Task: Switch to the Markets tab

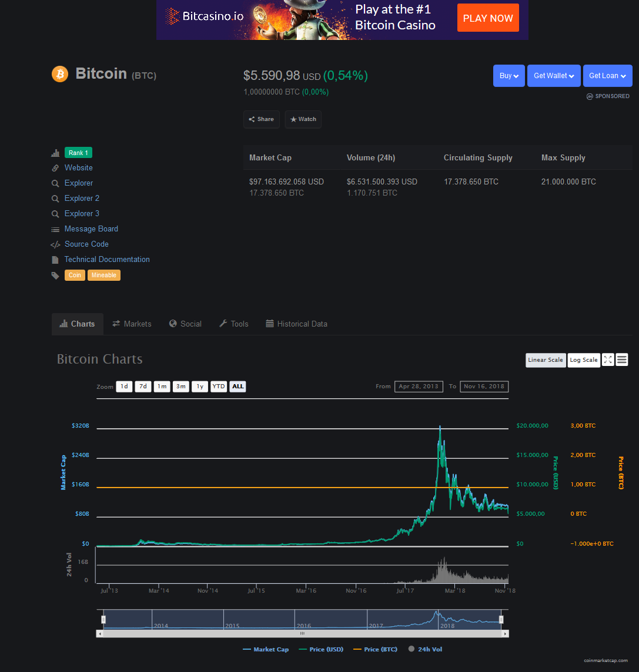Action: click(132, 324)
